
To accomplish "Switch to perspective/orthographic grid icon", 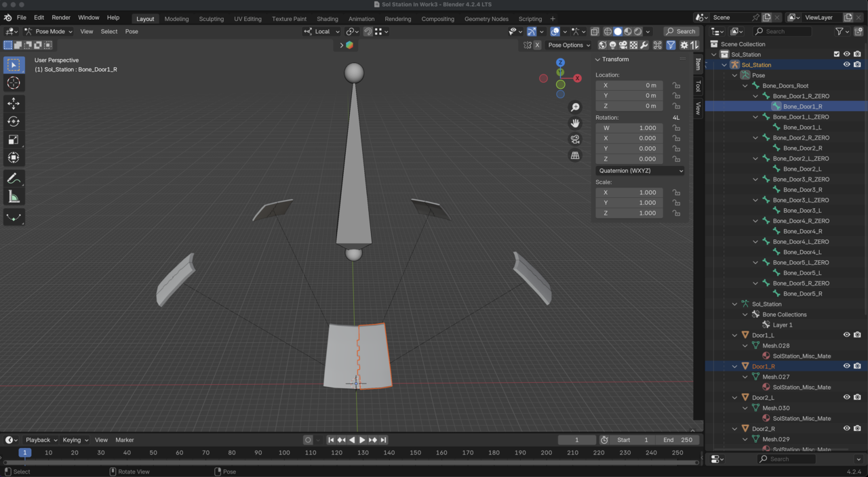I will click(x=575, y=156).
